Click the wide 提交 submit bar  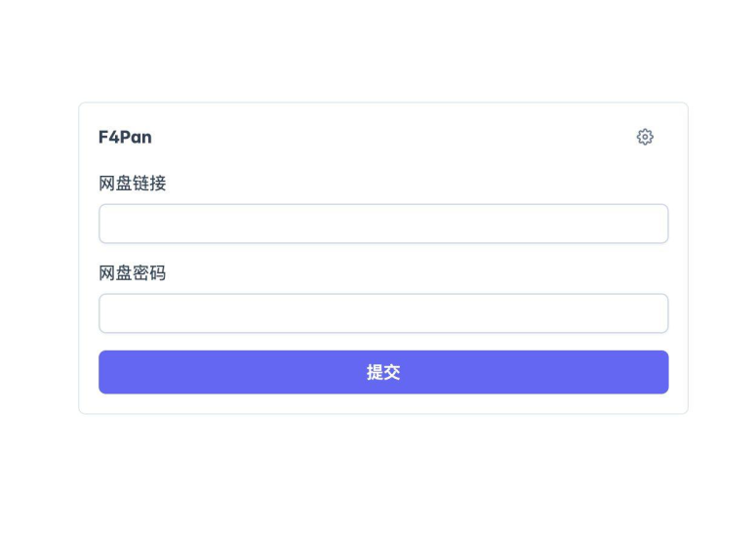coord(383,372)
